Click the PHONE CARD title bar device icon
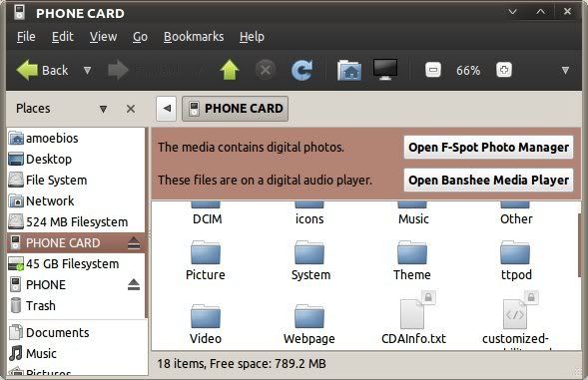 point(19,12)
